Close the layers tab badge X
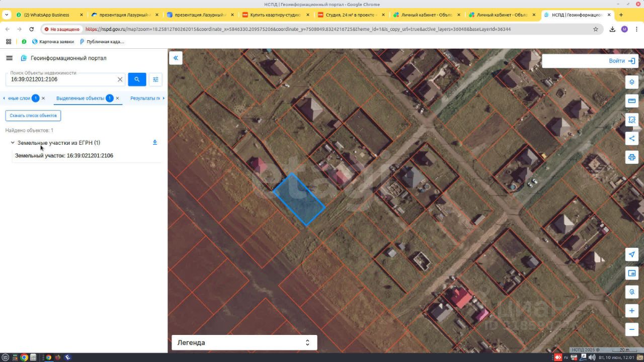Screen dimensions: 644x362 click(43, 98)
